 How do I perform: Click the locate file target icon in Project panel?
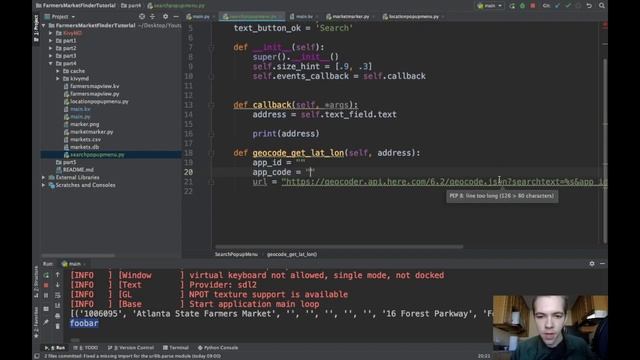(x=142, y=16)
